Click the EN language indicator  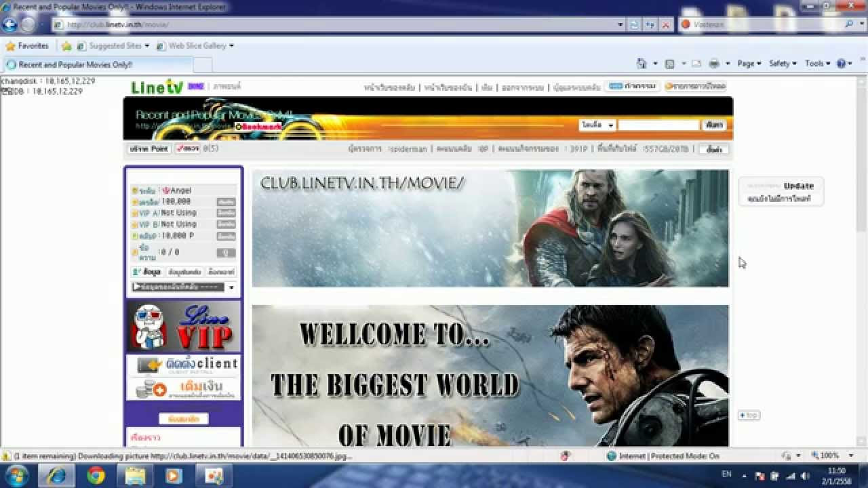[726, 475]
